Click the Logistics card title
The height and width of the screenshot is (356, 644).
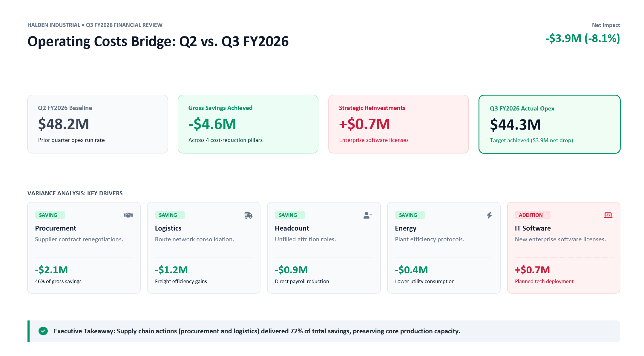(x=168, y=228)
